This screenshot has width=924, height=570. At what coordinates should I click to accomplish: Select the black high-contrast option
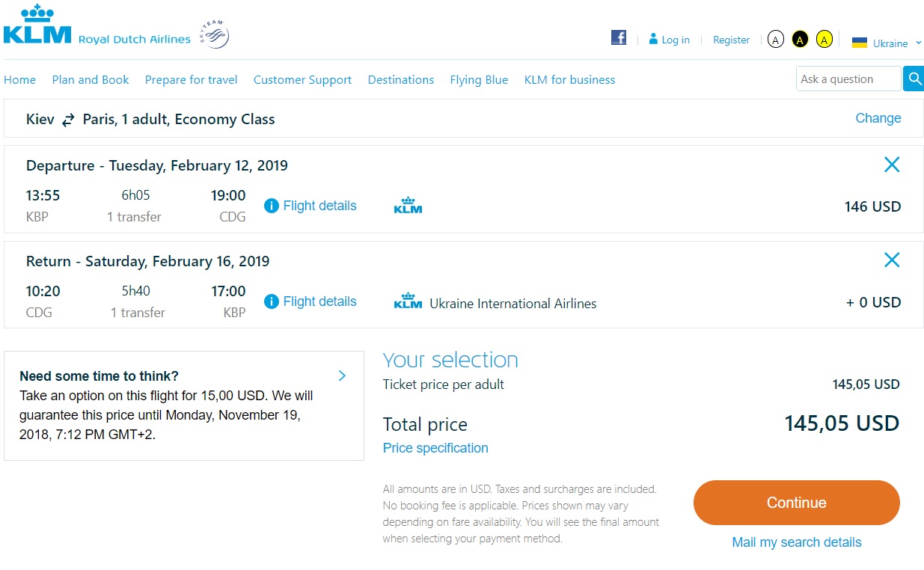coord(800,40)
